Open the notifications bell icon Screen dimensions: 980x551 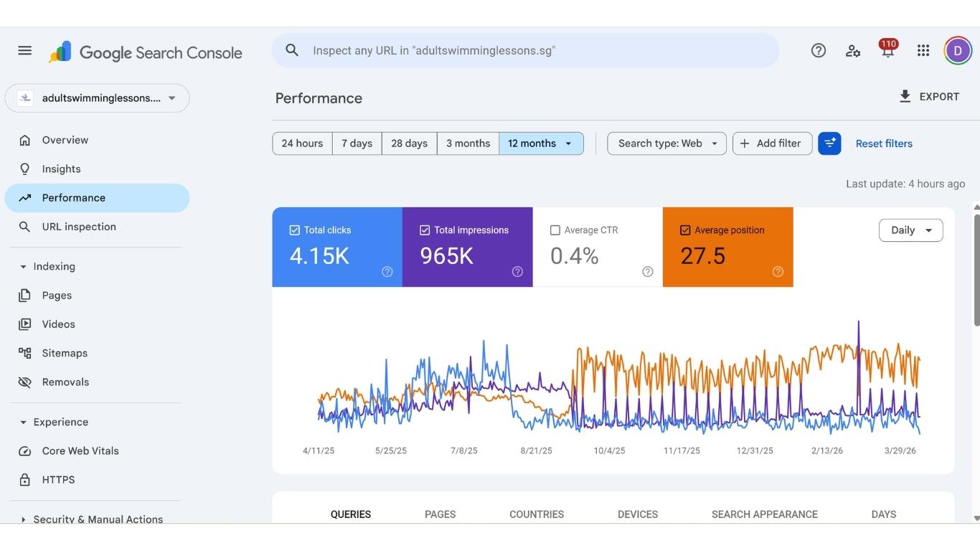[887, 50]
